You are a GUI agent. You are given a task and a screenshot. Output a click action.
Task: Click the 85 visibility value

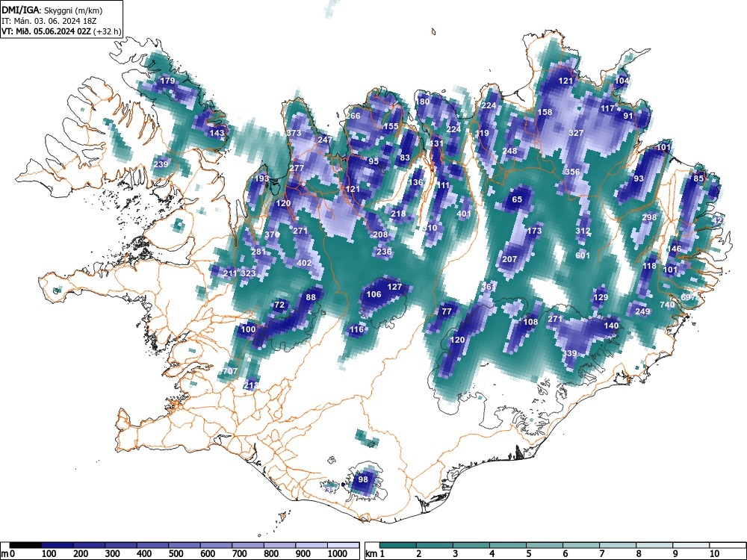coord(698,178)
